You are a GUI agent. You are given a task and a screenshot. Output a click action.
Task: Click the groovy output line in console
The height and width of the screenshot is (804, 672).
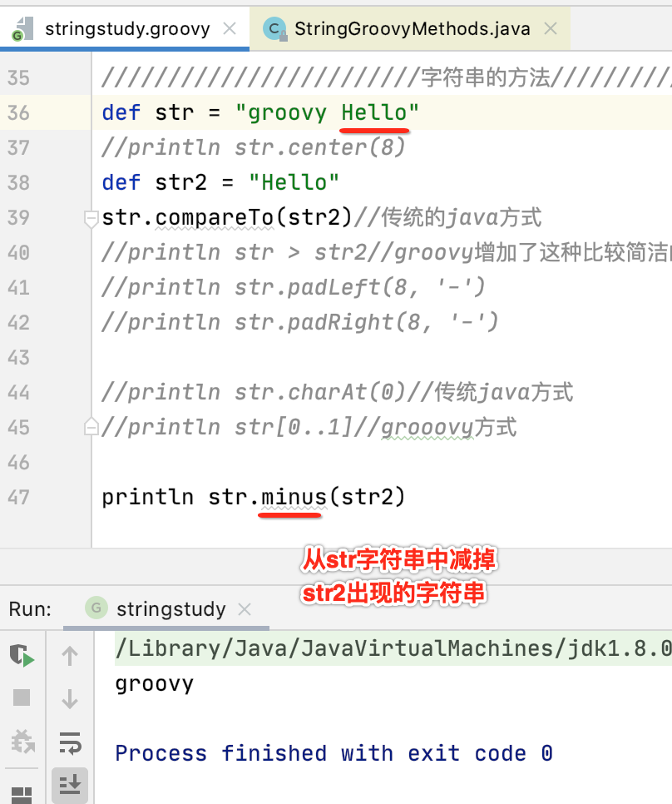pyautogui.click(x=154, y=684)
